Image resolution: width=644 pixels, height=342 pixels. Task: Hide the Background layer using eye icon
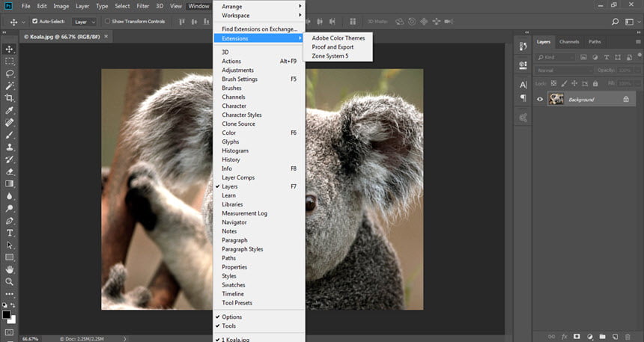(x=540, y=100)
